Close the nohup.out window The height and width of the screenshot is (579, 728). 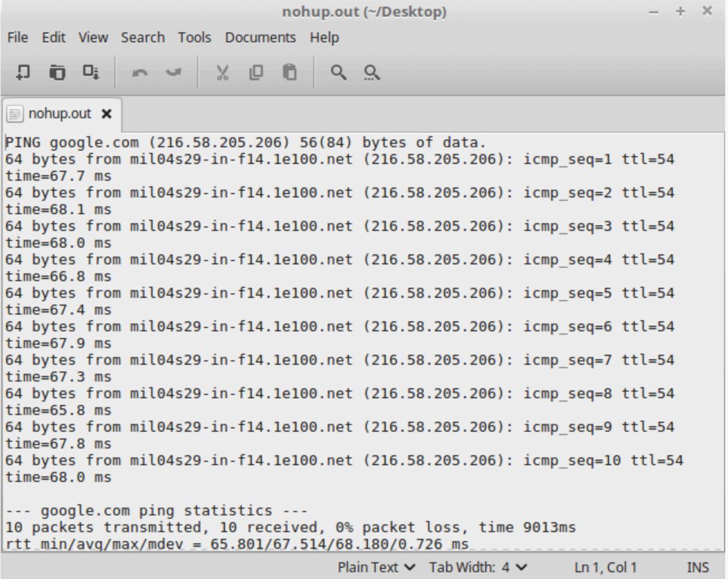(x=707, y=11)
